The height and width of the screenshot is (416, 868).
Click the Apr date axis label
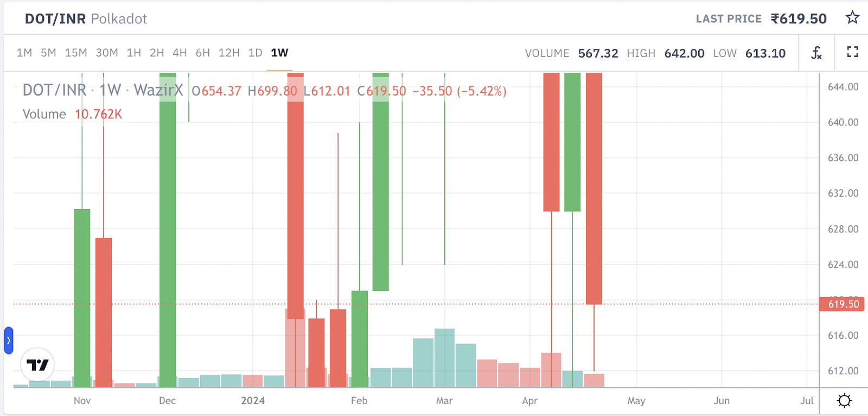tap(529, 401)
